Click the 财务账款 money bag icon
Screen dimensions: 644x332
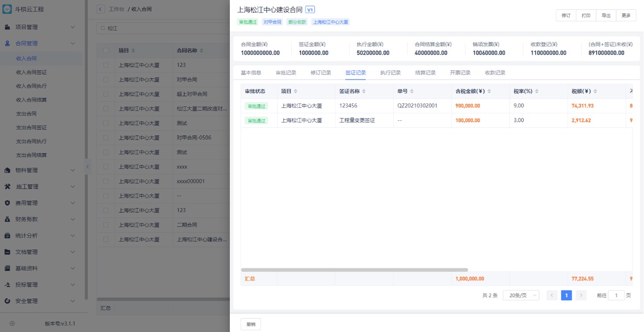(8, 219)
